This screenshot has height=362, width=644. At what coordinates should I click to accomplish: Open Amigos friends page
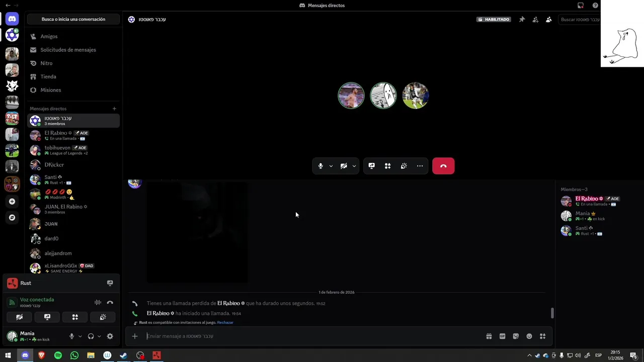click(x=73, y=36)
